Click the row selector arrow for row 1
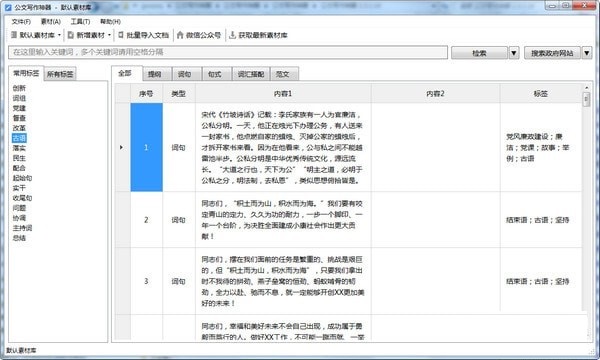Screen dimensions: 600x360 122,147
